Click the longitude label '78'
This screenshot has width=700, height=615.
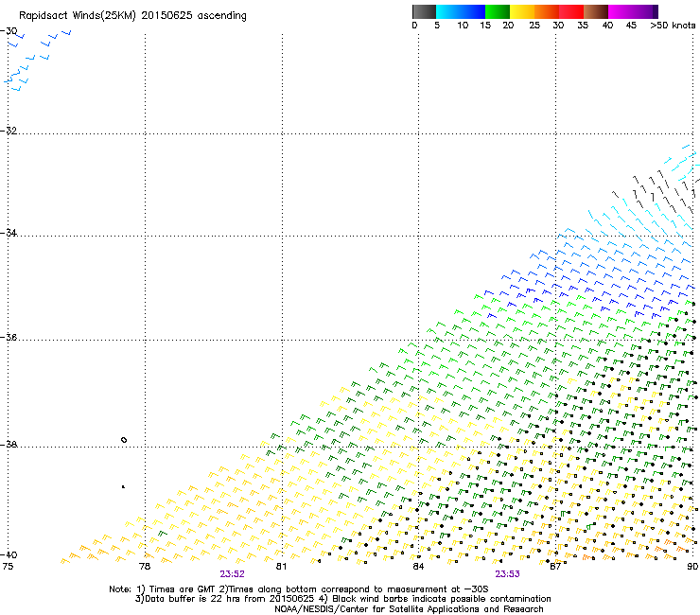point(144,567)
